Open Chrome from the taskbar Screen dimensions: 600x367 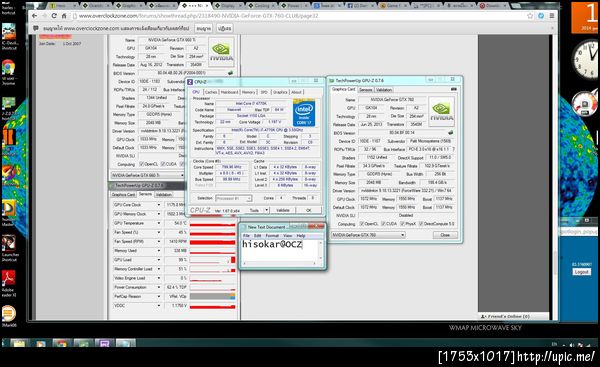61,343
